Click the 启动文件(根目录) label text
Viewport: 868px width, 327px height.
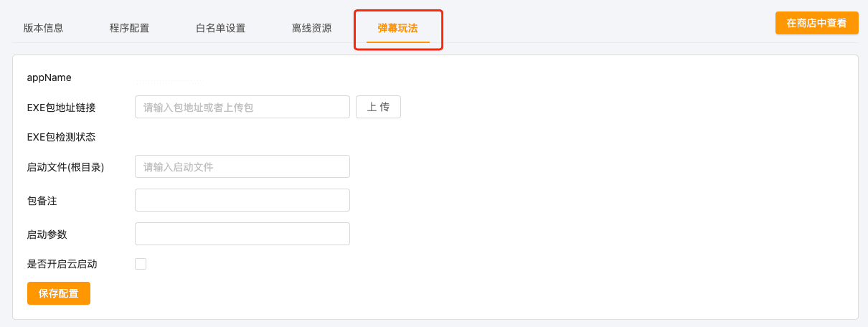coord(65,167)
